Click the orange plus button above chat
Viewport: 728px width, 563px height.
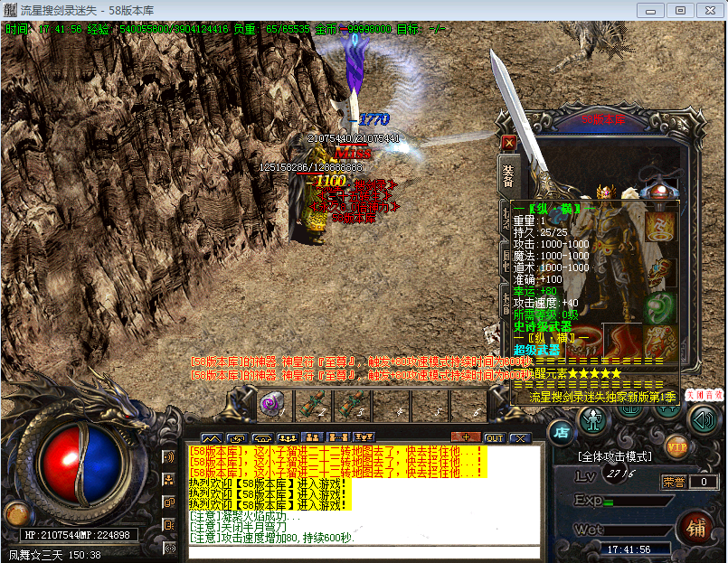click(x=466, y=437)
